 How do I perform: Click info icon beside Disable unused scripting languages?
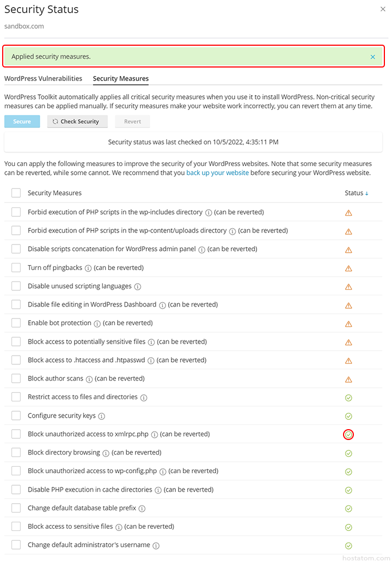tap(137, 286)
